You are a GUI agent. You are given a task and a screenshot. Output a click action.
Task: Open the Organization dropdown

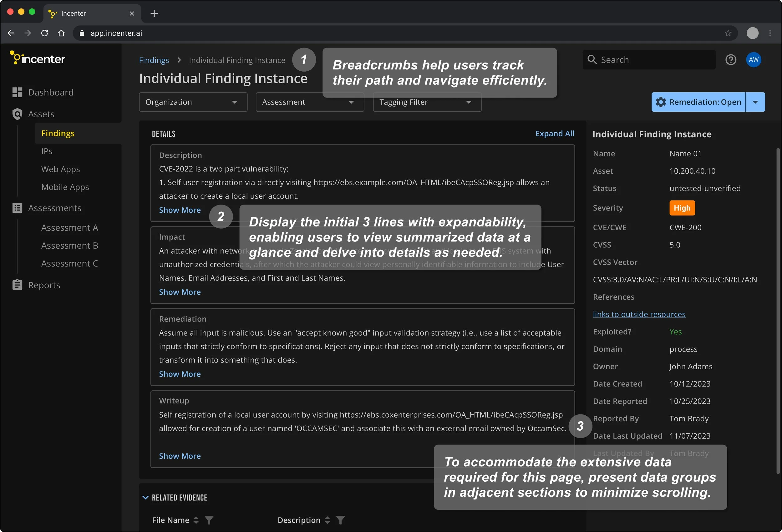(x=193, y=102)
